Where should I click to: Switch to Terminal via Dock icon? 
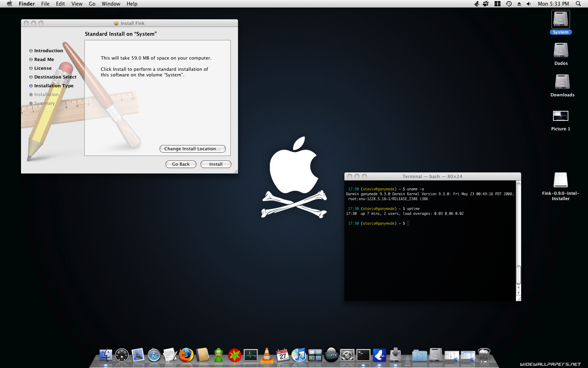(x=363, y=355)
